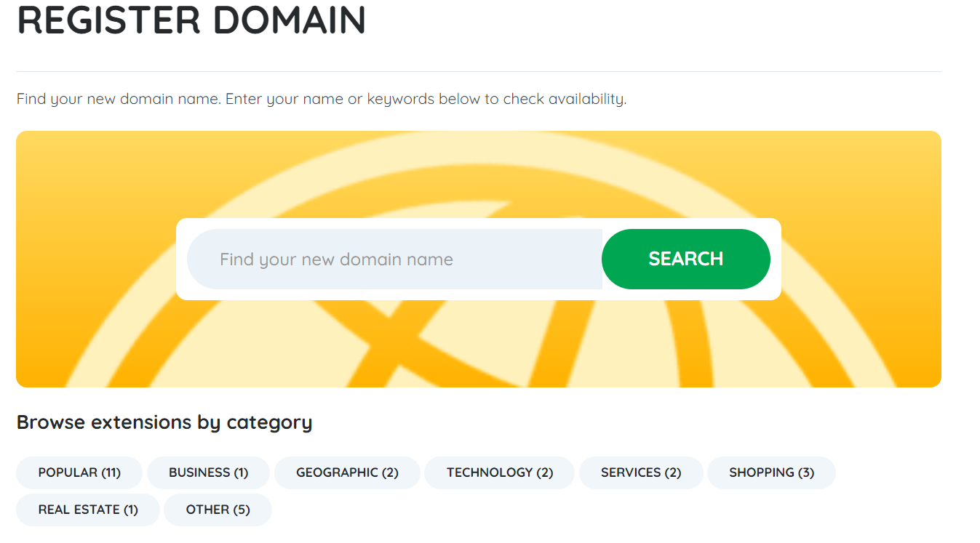Click the domain name search field

pyautogui.click(x=393, y=260)
